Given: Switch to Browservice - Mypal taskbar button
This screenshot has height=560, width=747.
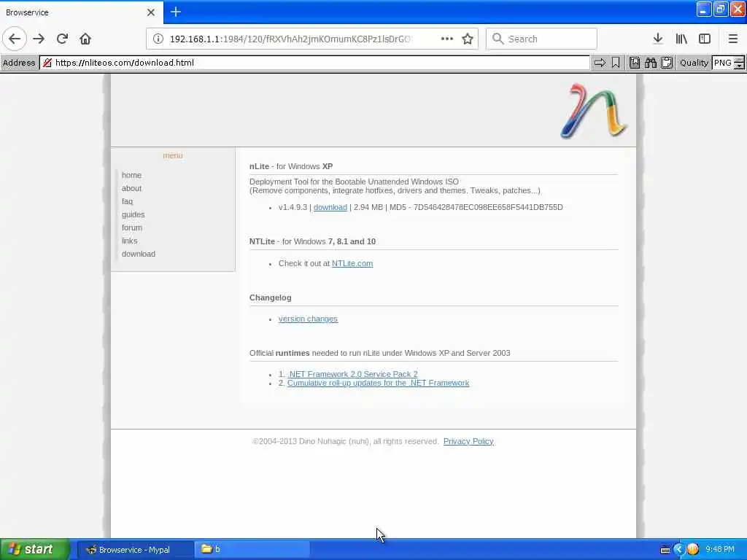Looking at the screenshot, I should pos(135,550).
